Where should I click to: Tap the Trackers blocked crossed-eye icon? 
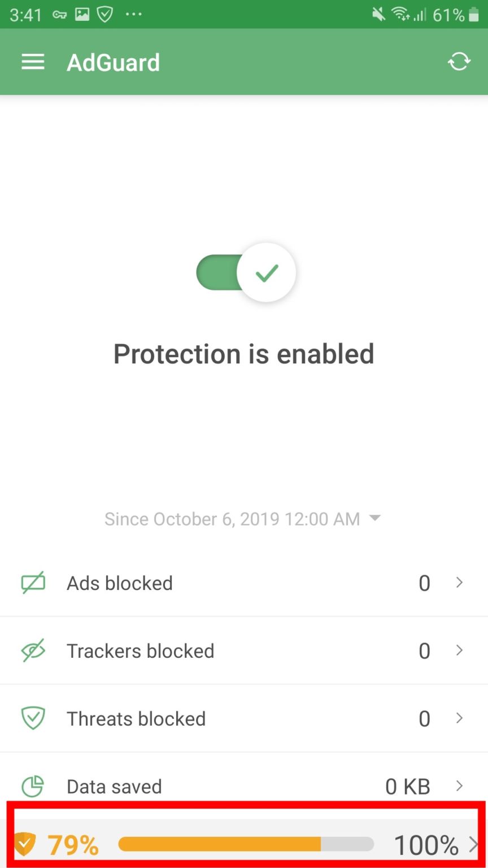click(33, 650)
